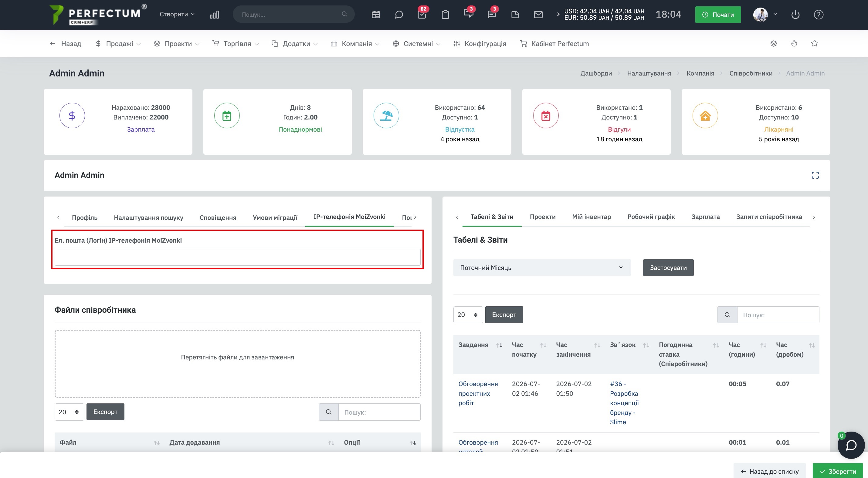Change rows count selector in Файли співробітника

(69, 412)
